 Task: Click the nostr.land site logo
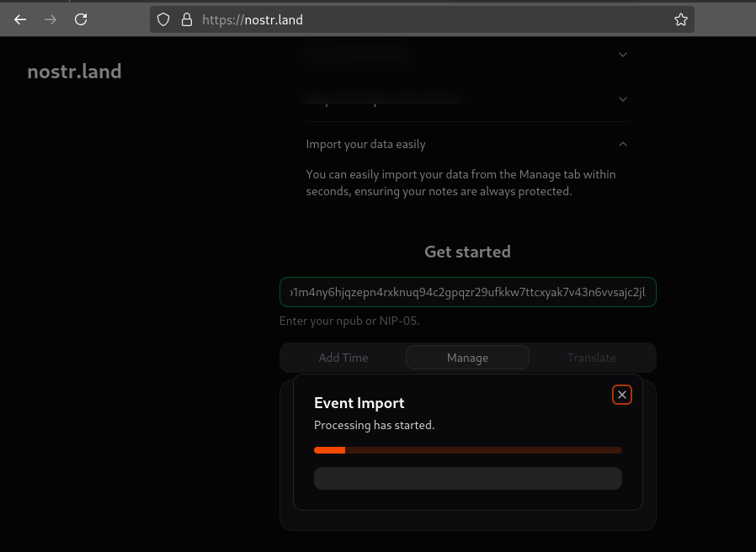(x=74, y=72)
